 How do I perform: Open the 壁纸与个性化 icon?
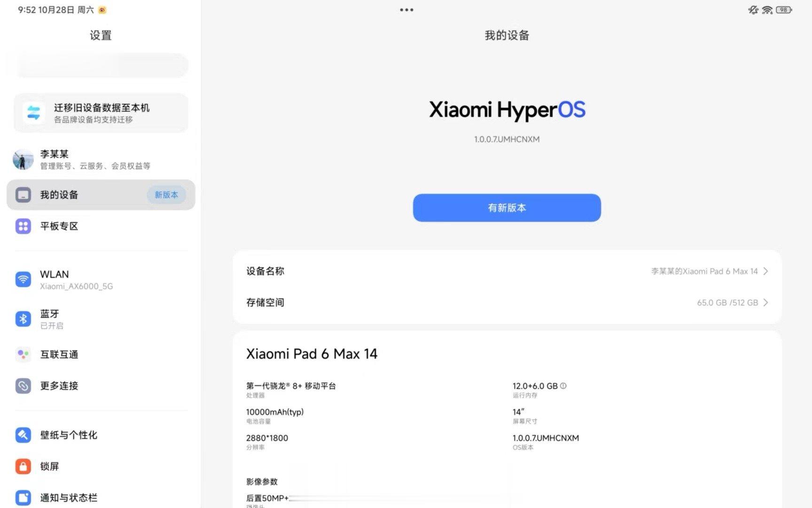click(23, 435)
